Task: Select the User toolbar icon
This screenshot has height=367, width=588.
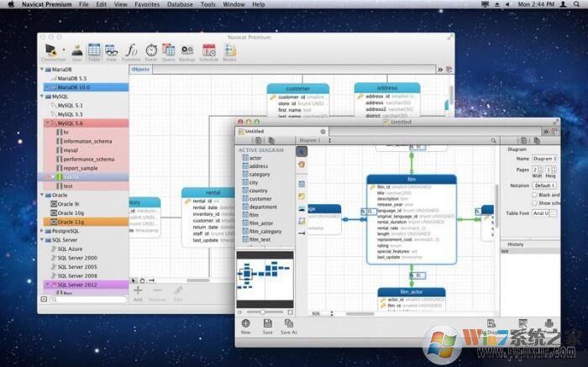Action: 77,51
